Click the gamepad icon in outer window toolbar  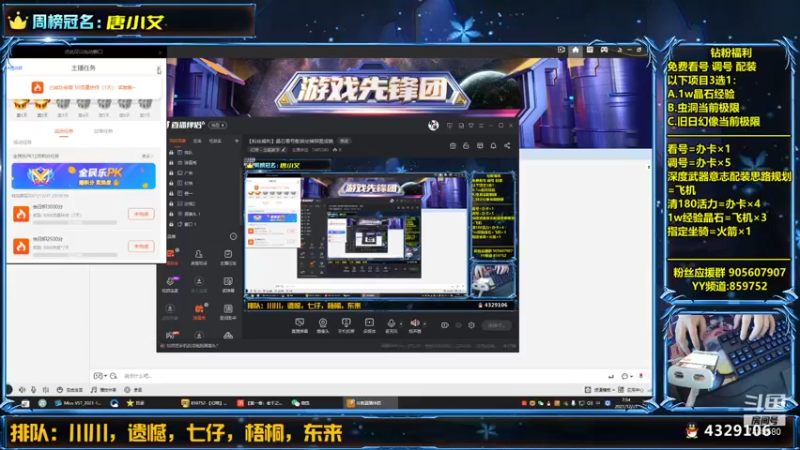604,50
